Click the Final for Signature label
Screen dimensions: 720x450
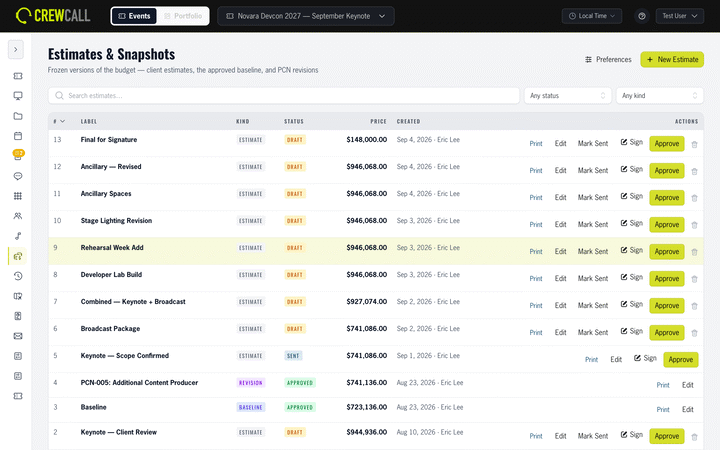(109, 140)
